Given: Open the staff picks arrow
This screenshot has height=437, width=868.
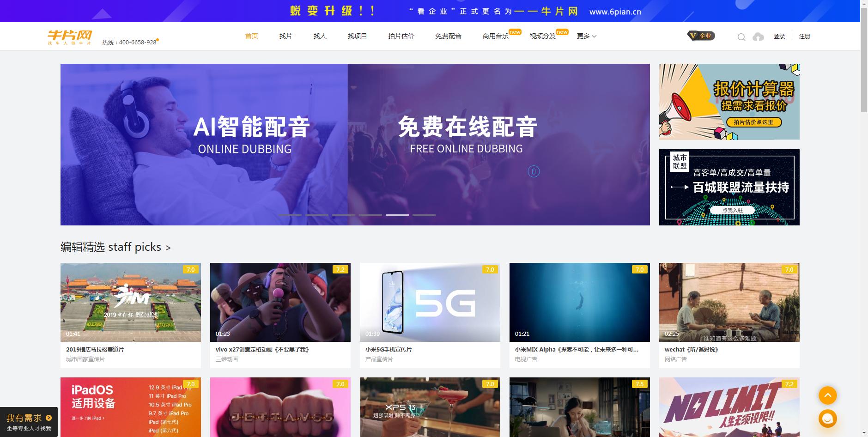Looking at the screenshot, I should (x=168, y=248).
